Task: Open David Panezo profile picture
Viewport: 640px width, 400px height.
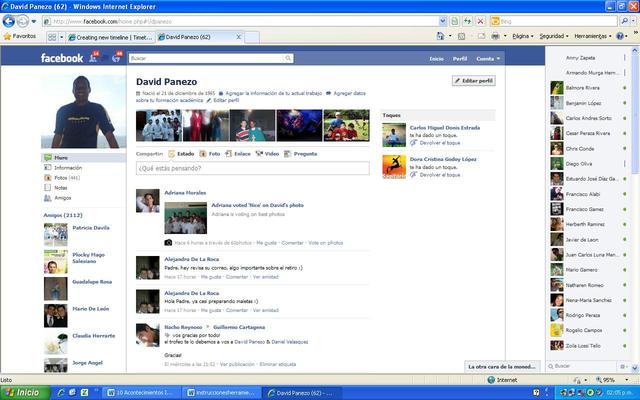Action: (83, 111)
